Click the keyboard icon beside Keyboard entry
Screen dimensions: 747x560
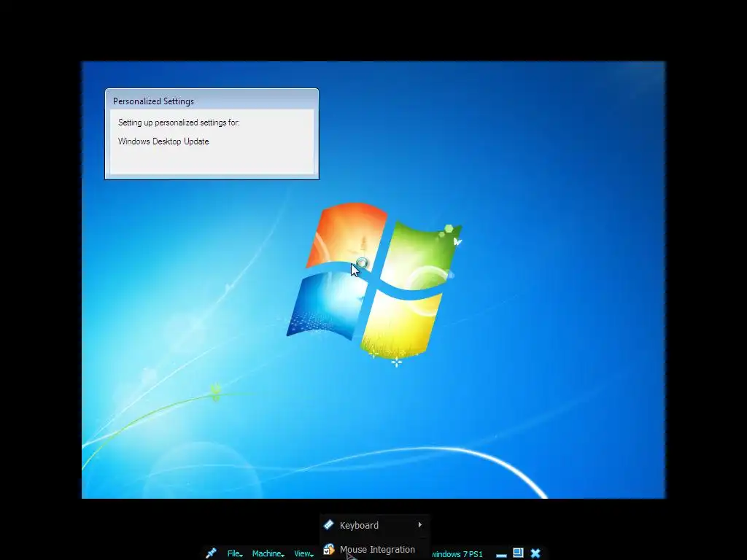(329, 525)
